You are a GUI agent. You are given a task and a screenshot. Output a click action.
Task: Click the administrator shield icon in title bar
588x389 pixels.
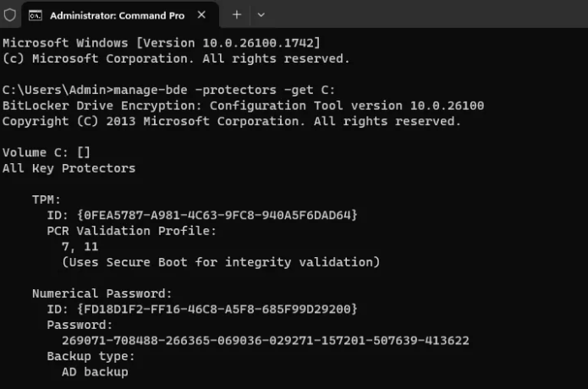[10, 15]
